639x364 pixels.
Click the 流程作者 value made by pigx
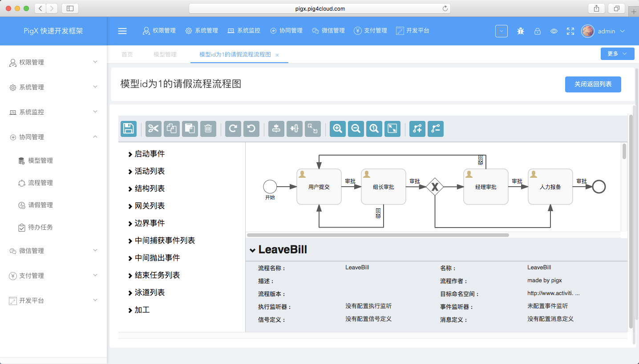coord(545,280)
